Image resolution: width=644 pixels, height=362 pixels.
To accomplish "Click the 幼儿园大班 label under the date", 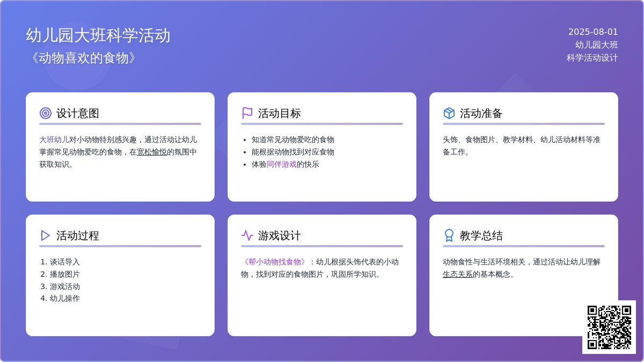I will click(x=597, y=45).
